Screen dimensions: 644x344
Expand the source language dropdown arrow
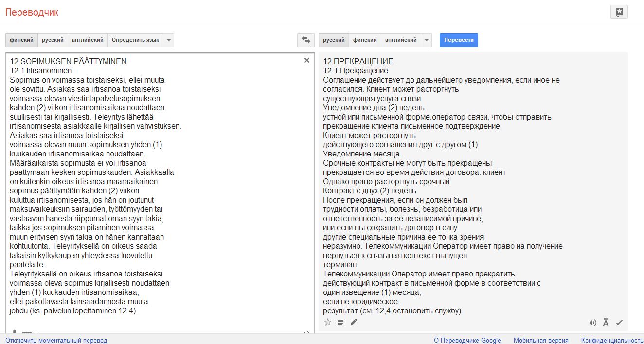coord(168,40)
